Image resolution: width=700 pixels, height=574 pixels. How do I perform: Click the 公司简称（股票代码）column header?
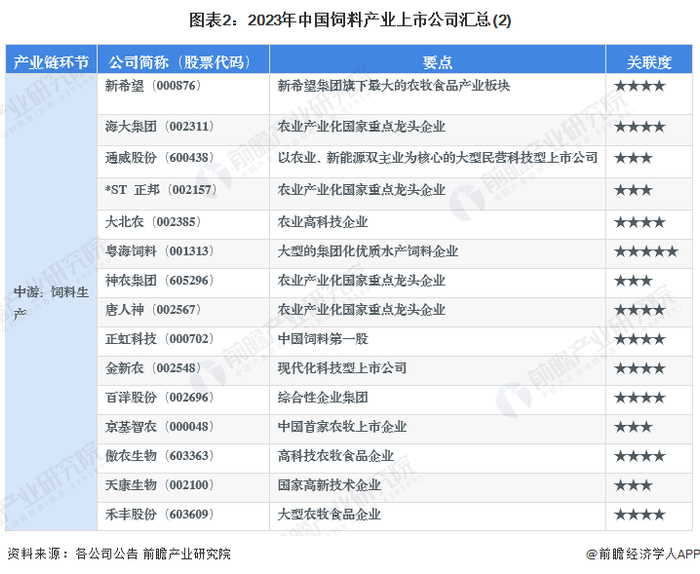point(183,62)
